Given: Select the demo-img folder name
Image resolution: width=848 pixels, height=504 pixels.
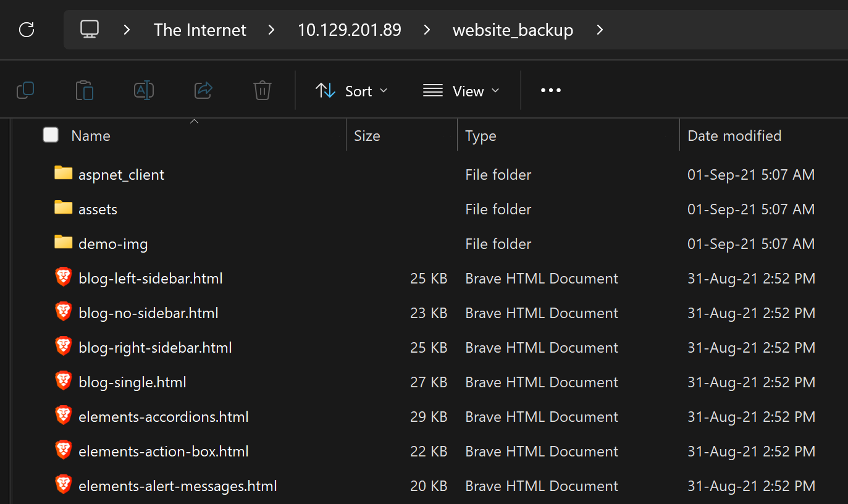Looking at the screenshot, I should [113, 244].
